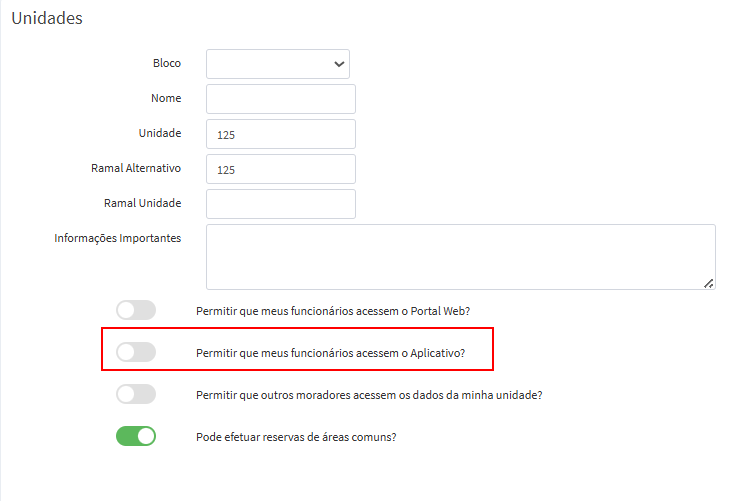754x501 pixels.
Task: Click the 'Aplicativo' permission label text
Action: pyautogui.click(x=330, y=353)
